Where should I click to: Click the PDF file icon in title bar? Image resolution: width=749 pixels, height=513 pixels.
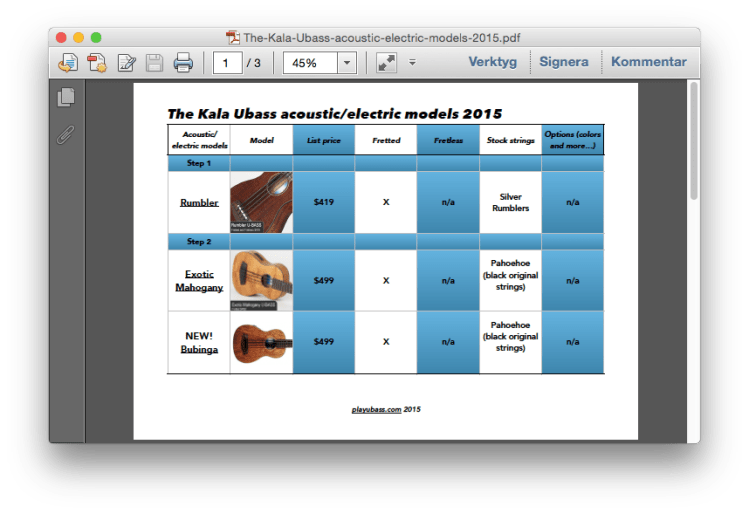point(233,38)
